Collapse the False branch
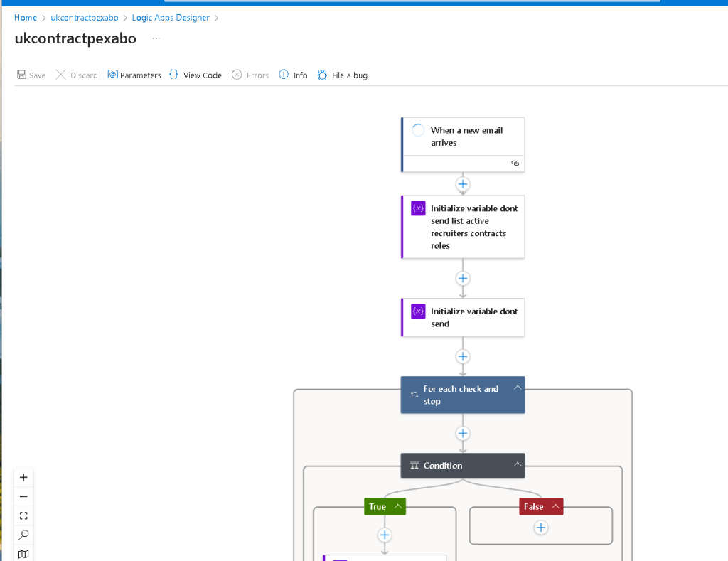The image size is (728, 561). (555, 506)
